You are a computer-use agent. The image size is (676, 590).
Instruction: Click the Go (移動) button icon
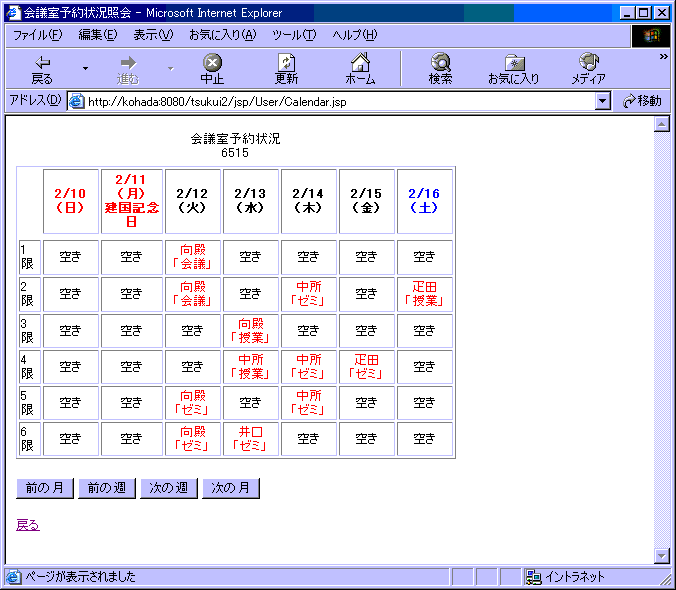[630, 101]
